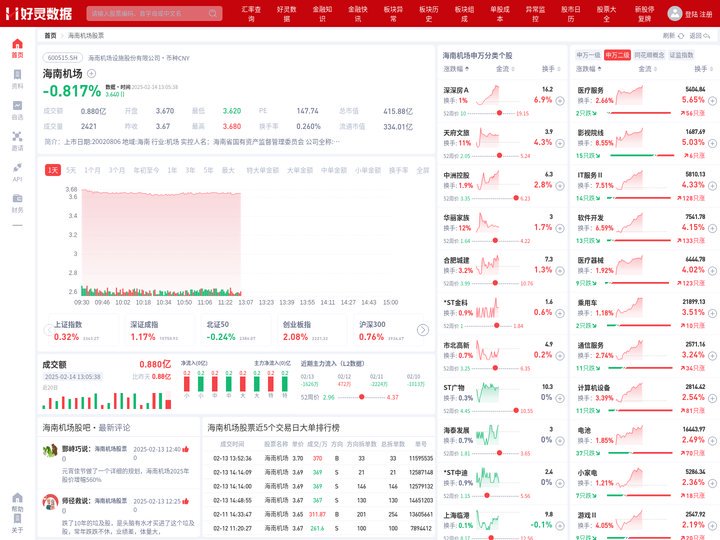Toggle 特大单金额 chart series
The height and width of the screenshot is (540, 720).
[x=263, y=170]
